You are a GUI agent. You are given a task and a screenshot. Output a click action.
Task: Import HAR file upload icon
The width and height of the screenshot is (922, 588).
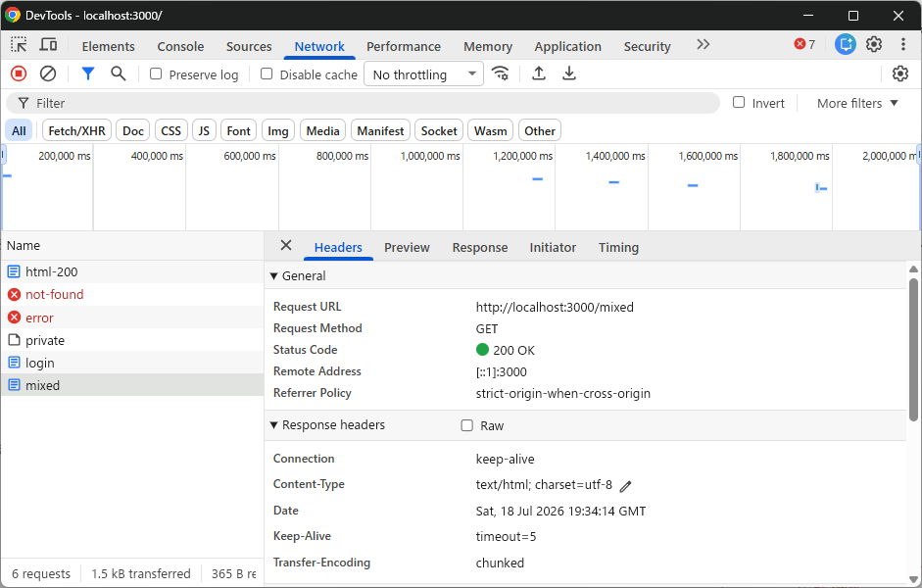pyautogui.click(x=539, y=73)
